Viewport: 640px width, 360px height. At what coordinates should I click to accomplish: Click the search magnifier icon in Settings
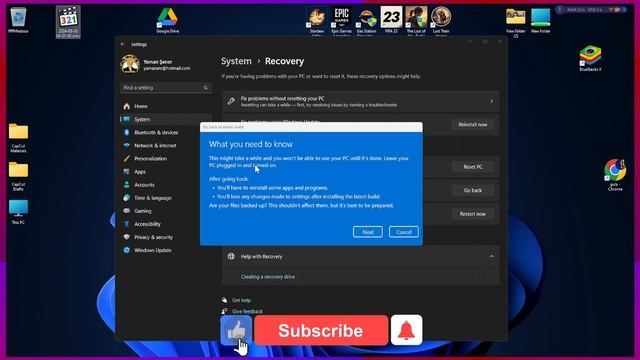point(205,88)
